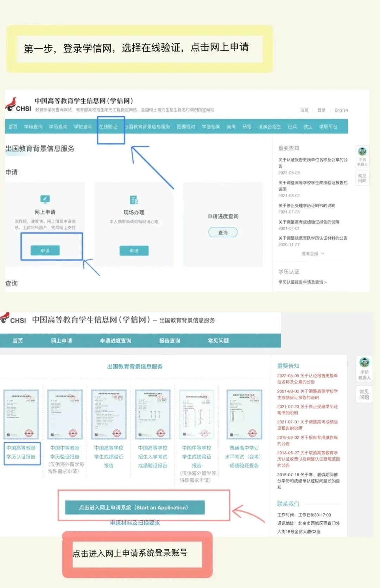The image size is (380, 588).
Task: Select 中国中等教育学历验证报告 text link
Action: tap(65, 452)
